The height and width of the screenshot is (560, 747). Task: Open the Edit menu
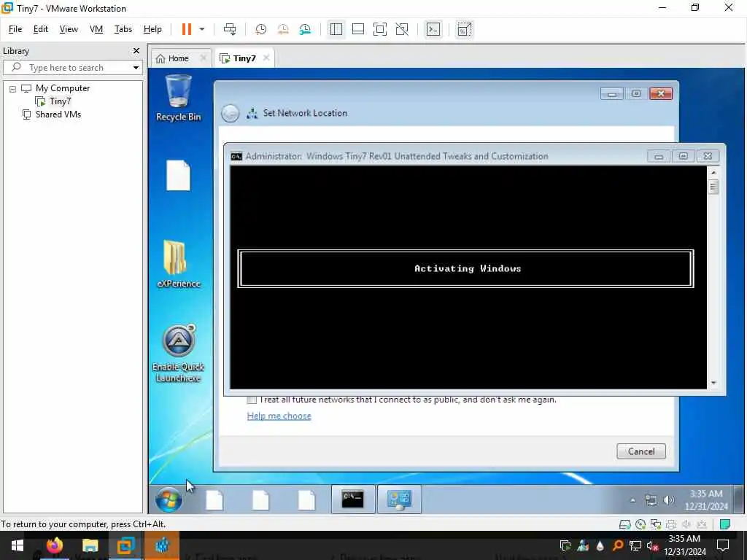[41, 29]
